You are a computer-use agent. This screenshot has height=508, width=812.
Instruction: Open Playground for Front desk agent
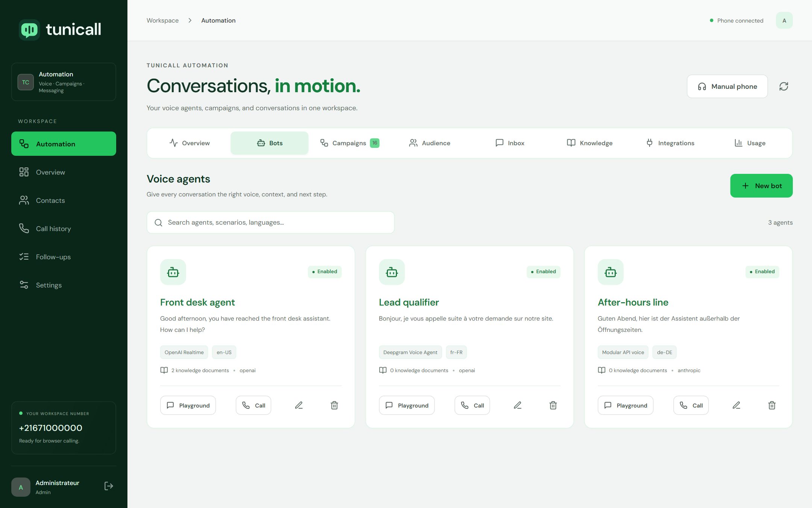(188, 405)
